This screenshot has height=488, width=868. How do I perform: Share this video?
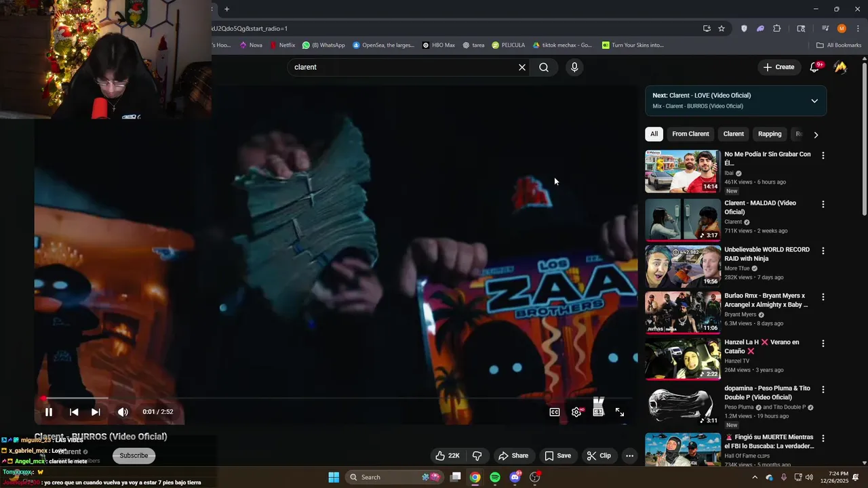tap(513, 455)
